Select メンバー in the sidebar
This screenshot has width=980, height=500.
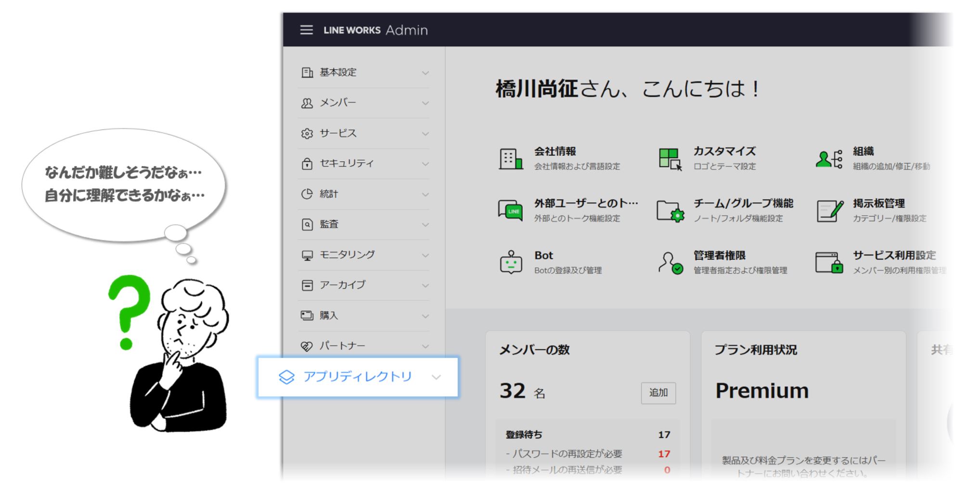[x=338, y=103]
